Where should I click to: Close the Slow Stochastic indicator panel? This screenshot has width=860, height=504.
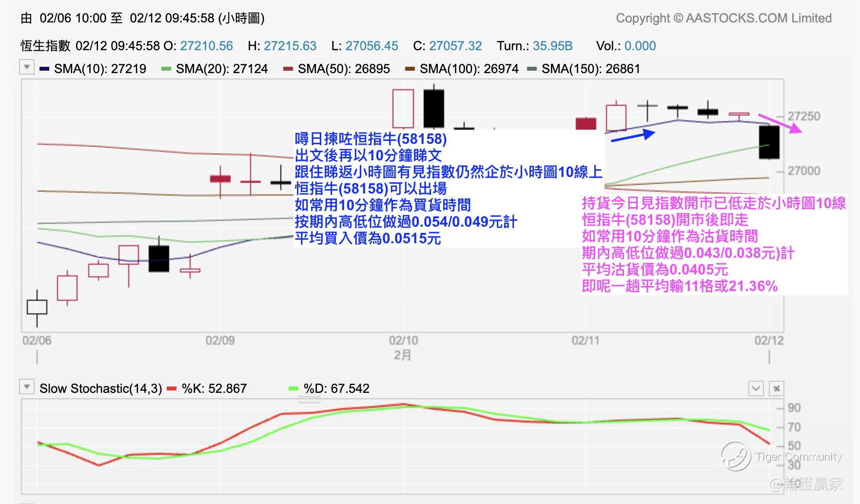(x=777, y=388)
